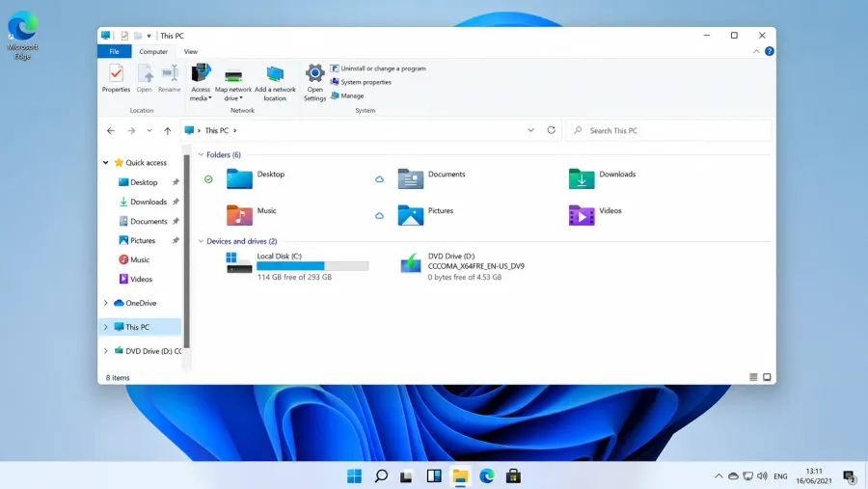Select the Music folder icon
The width and height of the screenshot is (868, 489).
click(239, 215)
